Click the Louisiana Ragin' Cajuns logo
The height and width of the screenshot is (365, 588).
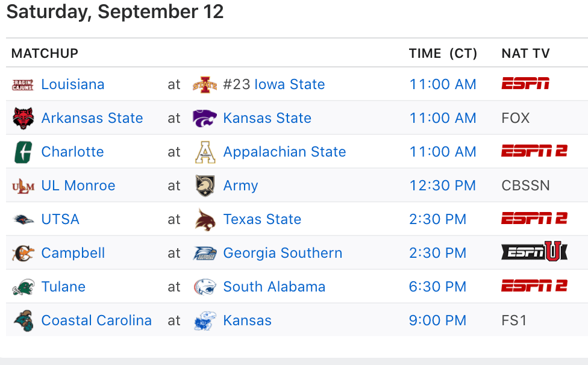[23, 84]
